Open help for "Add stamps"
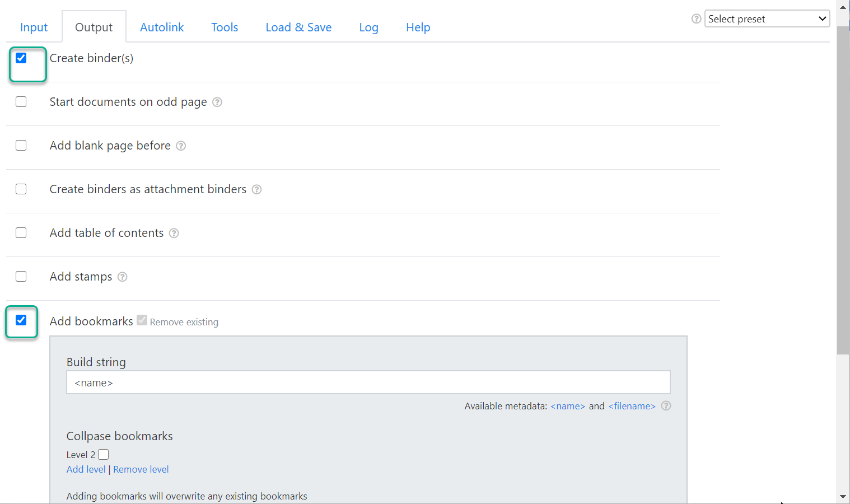Screen dimensions: 850x504 pyautogui.click(x=123, y=277)
